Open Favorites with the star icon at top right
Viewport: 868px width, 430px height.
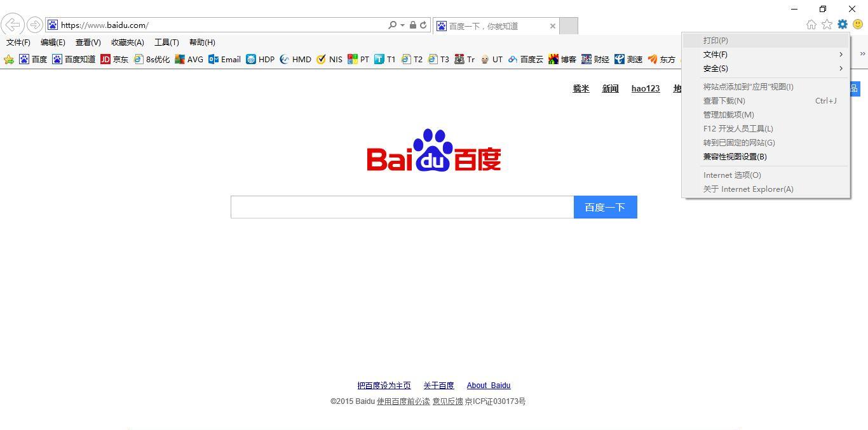click(827, 25)
